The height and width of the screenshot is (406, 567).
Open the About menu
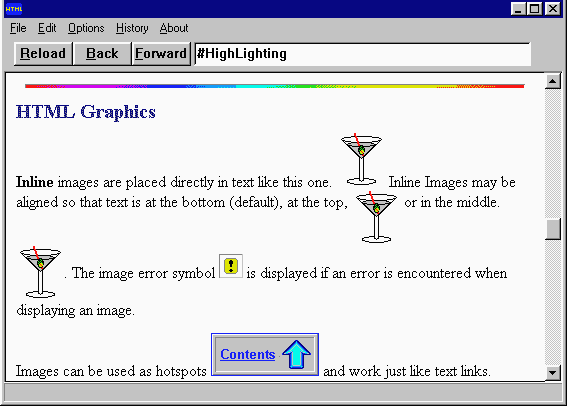tap(174, 28)
